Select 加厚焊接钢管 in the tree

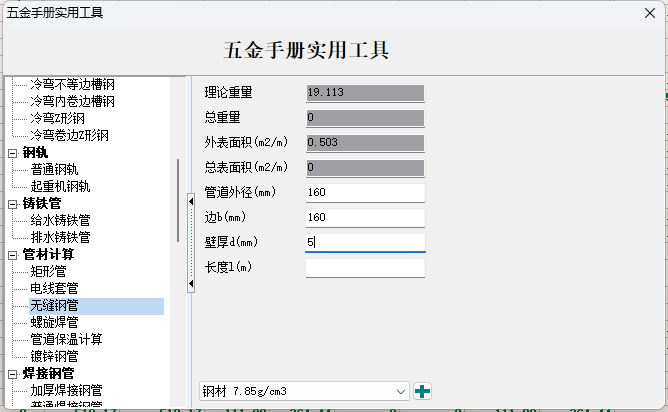[66, 390]
